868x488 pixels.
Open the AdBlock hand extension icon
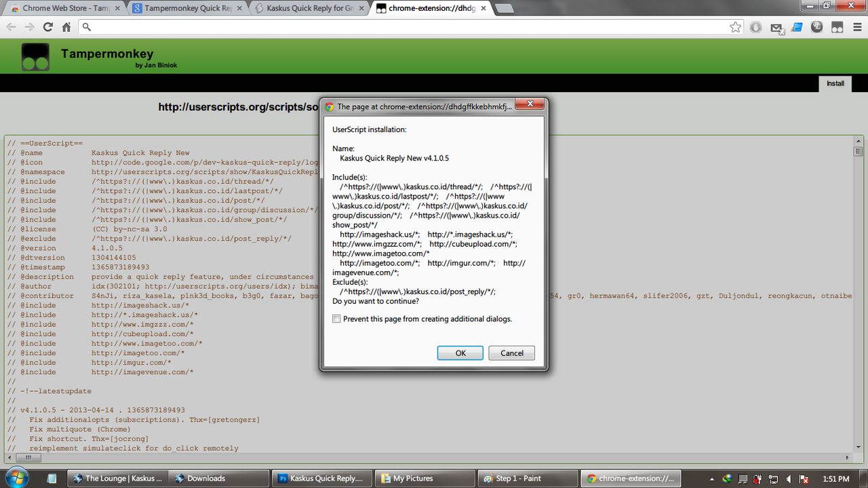click(756, 27)
